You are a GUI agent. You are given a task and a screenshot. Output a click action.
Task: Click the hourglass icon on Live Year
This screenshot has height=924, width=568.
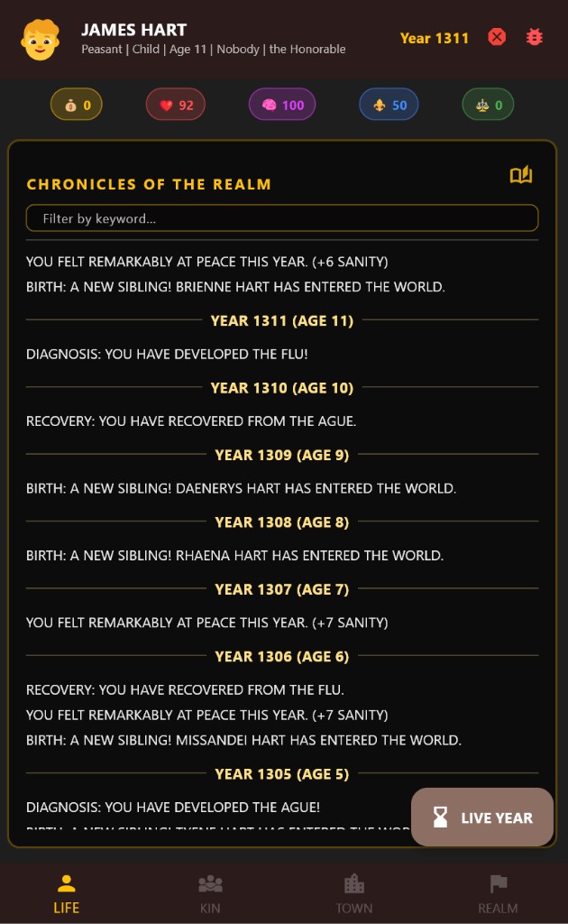pos(440,817)
